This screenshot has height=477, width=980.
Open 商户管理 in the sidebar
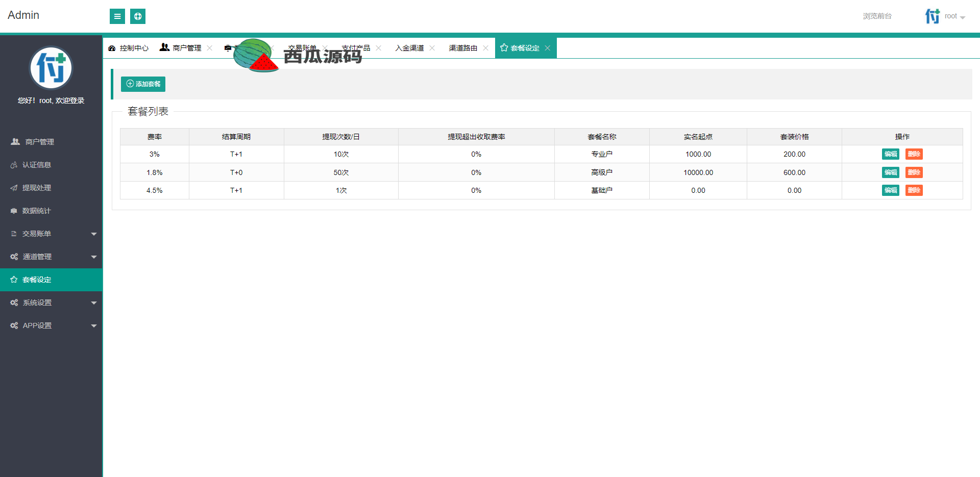coord(51,142)
